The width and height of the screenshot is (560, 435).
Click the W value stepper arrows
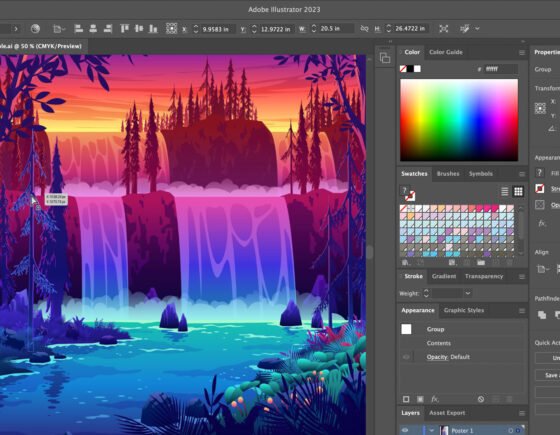[x=314, y=28]
